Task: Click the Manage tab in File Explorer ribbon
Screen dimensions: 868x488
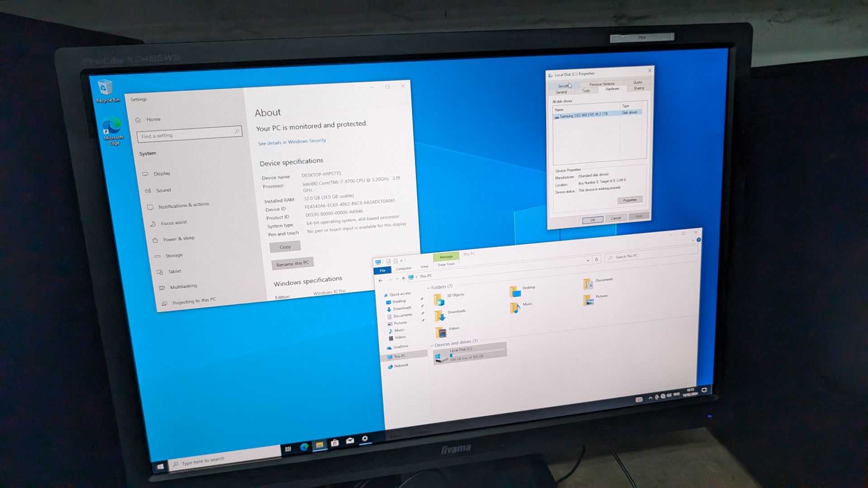Action: pos(446,256)
